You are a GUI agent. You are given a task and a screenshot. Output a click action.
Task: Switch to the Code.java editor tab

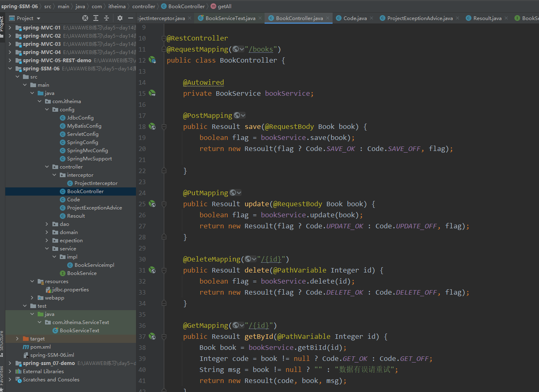tap(355, 18)
